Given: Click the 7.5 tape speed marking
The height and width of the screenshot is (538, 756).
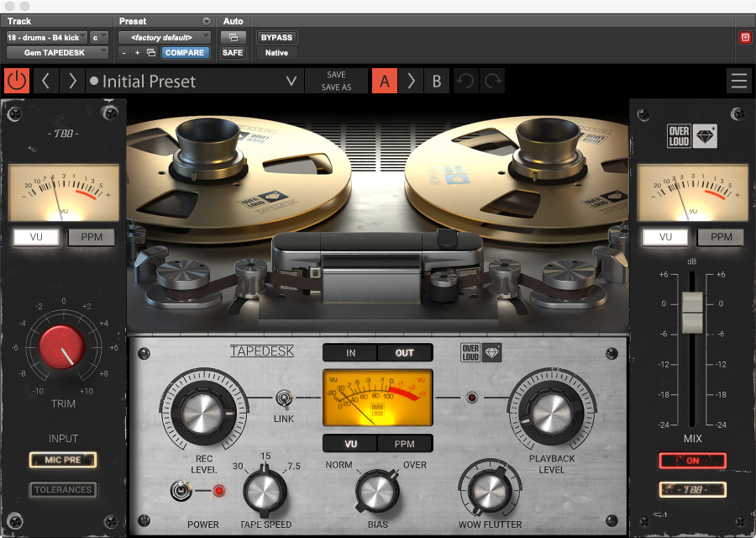Looking at the screenshot, I should click(x=294, y=466).
